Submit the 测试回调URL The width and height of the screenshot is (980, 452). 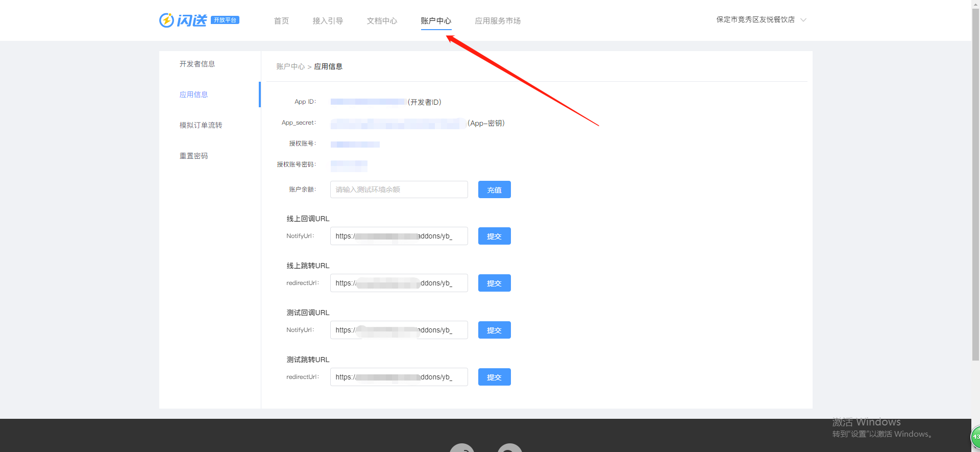495,330
